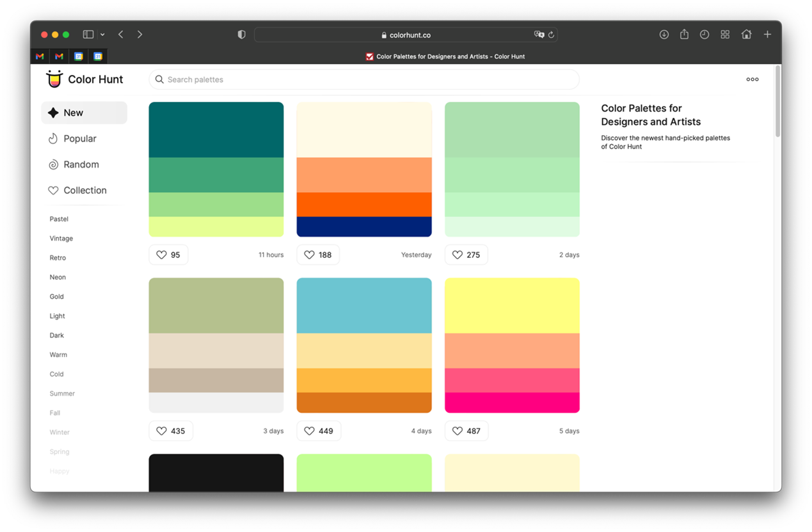Like the palette with 188 likes
Screen dimensions: 812x532
point(317,255)
